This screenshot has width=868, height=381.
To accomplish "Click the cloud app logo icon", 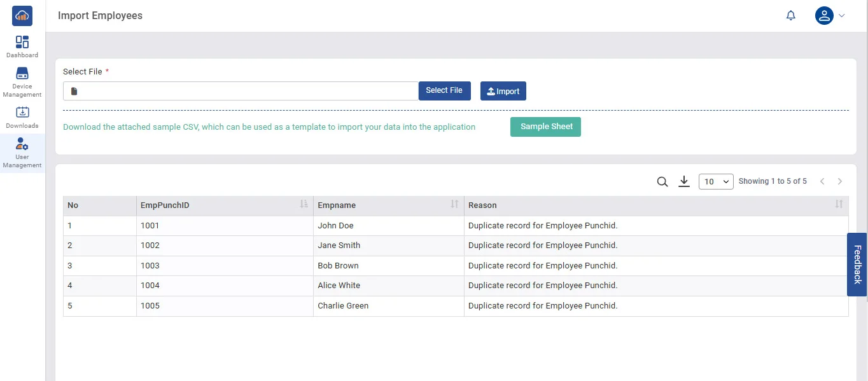I will 22,16.
